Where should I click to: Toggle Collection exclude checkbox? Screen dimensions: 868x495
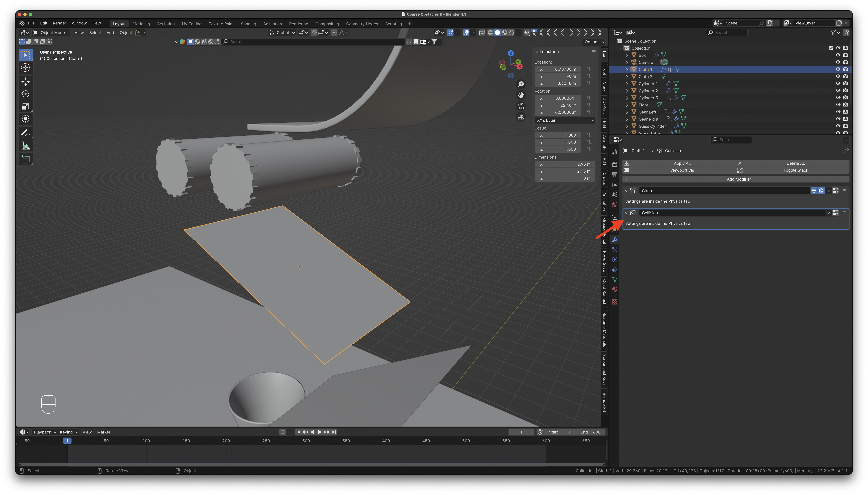831,48
